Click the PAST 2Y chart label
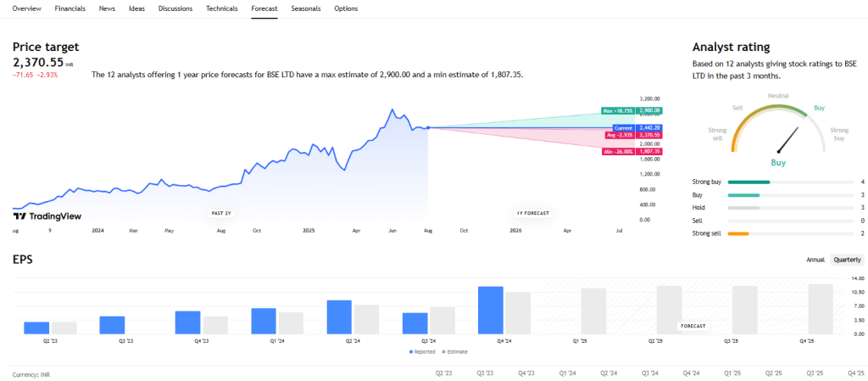This screenshot has height=381, width=868. point(223,213)
